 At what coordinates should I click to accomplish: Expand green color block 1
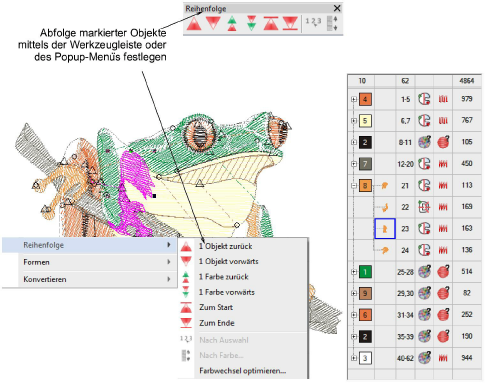(354, 272)
